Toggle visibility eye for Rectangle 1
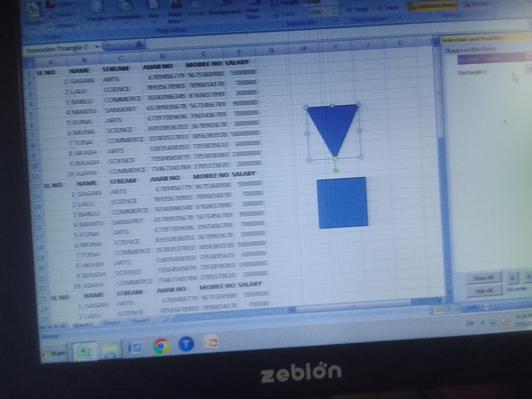Screen dimensions: 532x399 [529, 69]
